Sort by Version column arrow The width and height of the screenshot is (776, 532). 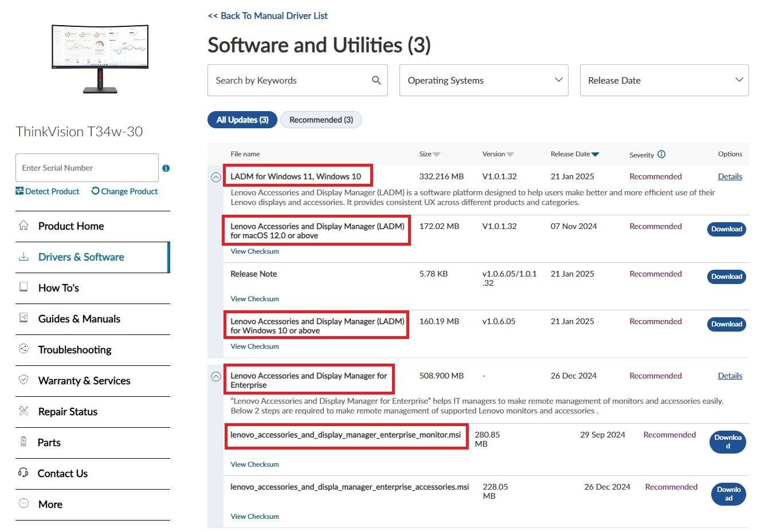pyautogui.click(x=510, y=155)
